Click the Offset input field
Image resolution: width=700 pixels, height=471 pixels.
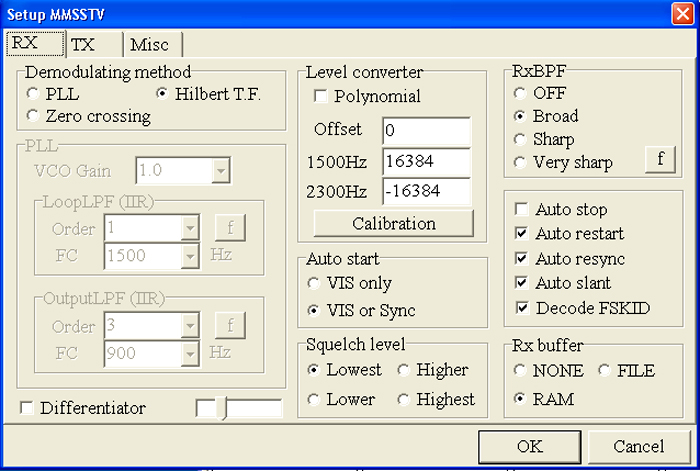426,131
